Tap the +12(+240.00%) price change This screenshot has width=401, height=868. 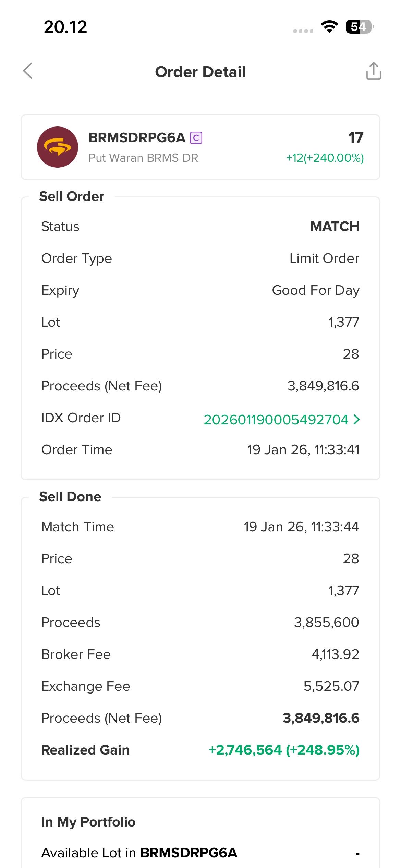point(325,158)
